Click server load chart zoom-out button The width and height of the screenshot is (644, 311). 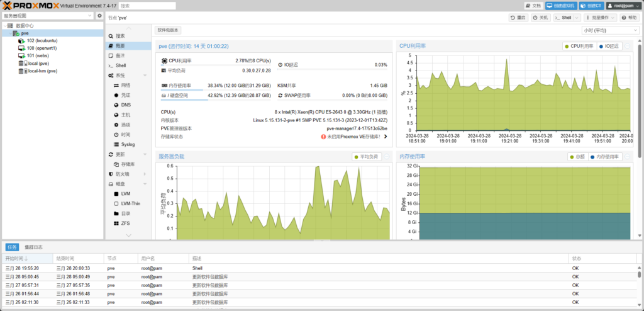click(387, 157)
